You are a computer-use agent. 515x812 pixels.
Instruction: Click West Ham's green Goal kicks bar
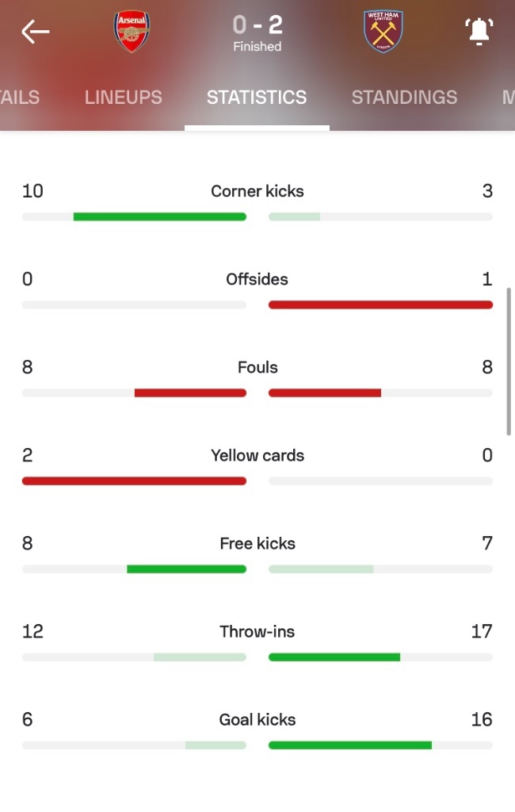point(350,745)
